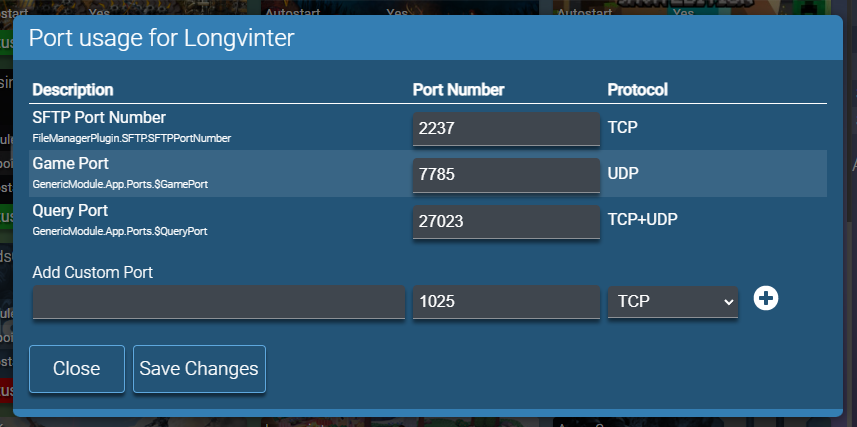This screenshot has width=857, height=427.
Task: Click the UDP protocol of Game Port
Action: pyautogui.click(x=623, y=173)
